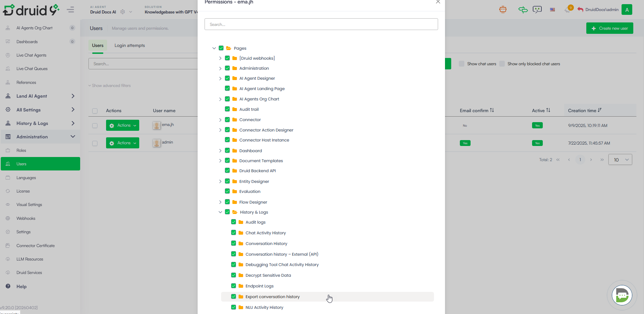Click the gear icon next to Druid Docs AI
This screenshot has width=644, height=314.
(x=123, y=12)
